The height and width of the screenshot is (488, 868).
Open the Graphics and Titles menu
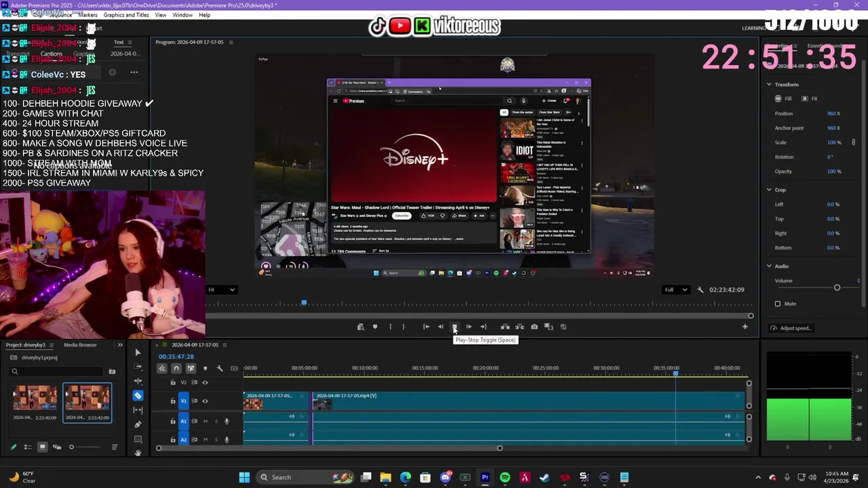coord(126,15)
